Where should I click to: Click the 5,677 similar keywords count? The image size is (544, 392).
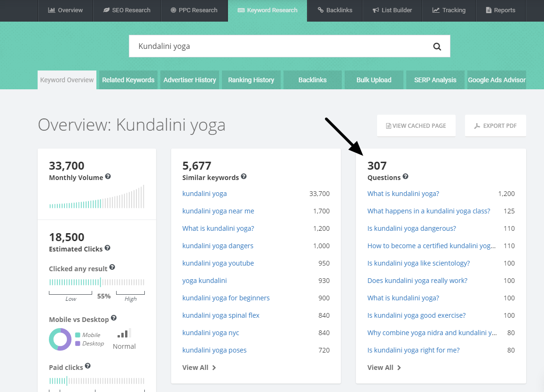[x=197, y=165]
